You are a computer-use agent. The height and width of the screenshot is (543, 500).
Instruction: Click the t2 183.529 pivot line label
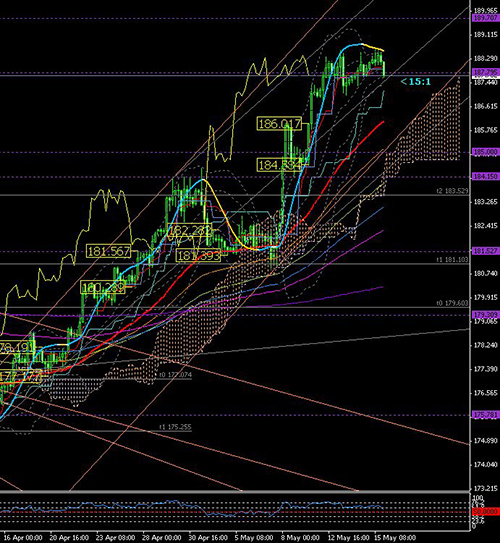point(452,191)
